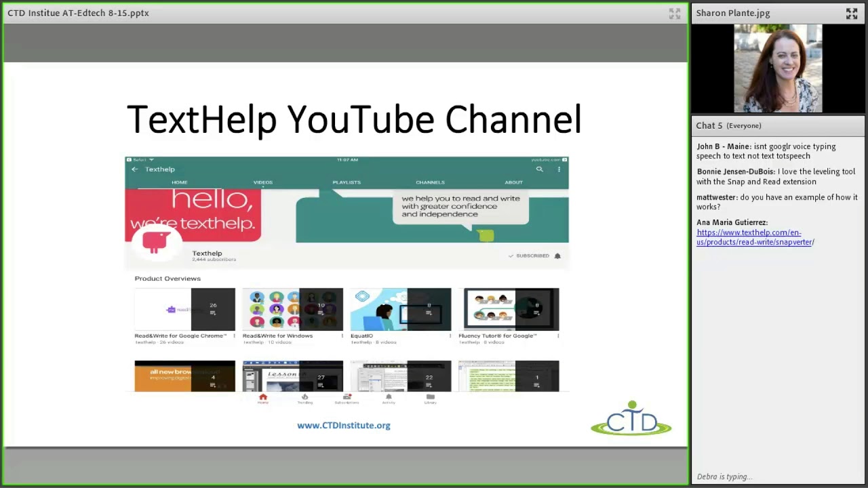Screen dimensions: 868x488
Task: Open options dots for Read&Write for Google Chrome
Action: click(x=234, y=336)
